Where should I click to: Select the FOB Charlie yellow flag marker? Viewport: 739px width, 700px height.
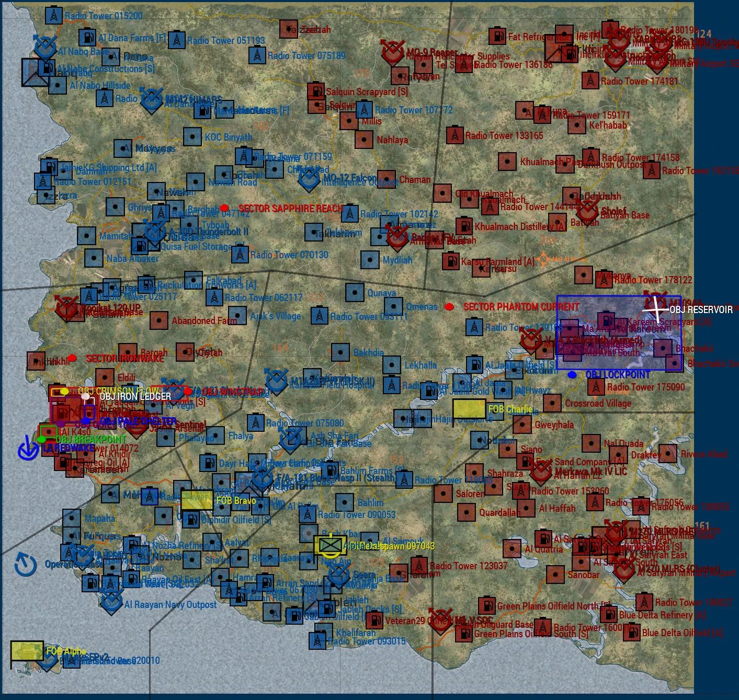tap(469, 409)
